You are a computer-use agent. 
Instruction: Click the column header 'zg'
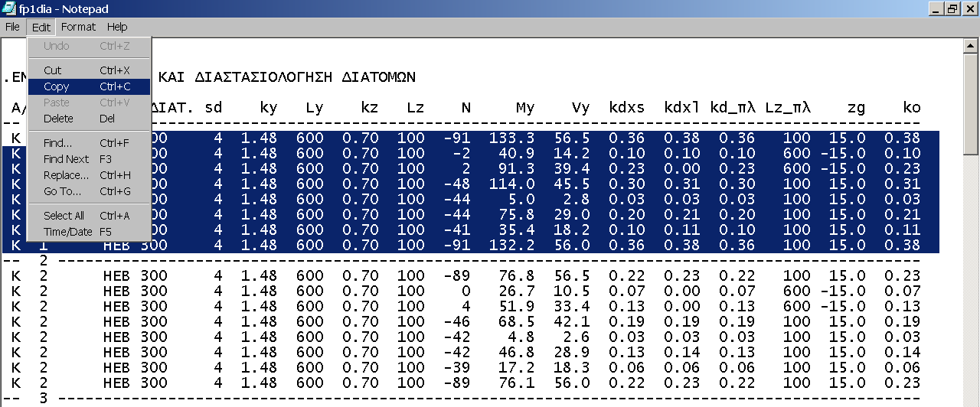coord(856,108)
